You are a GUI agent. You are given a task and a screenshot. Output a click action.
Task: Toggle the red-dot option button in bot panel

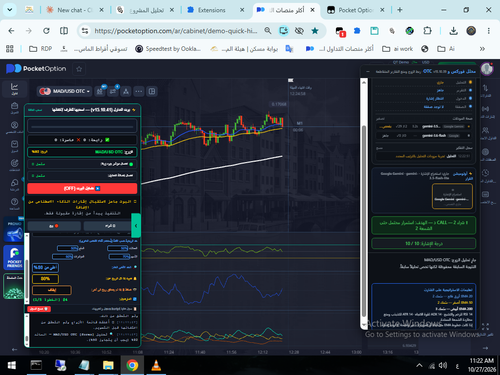click(54, 226)
